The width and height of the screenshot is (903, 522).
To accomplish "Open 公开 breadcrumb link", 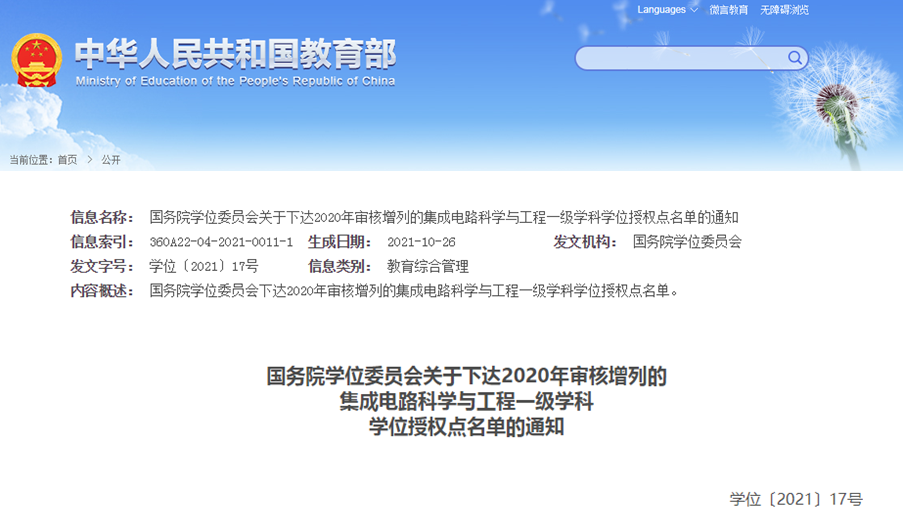I will [x=111, y=160].
